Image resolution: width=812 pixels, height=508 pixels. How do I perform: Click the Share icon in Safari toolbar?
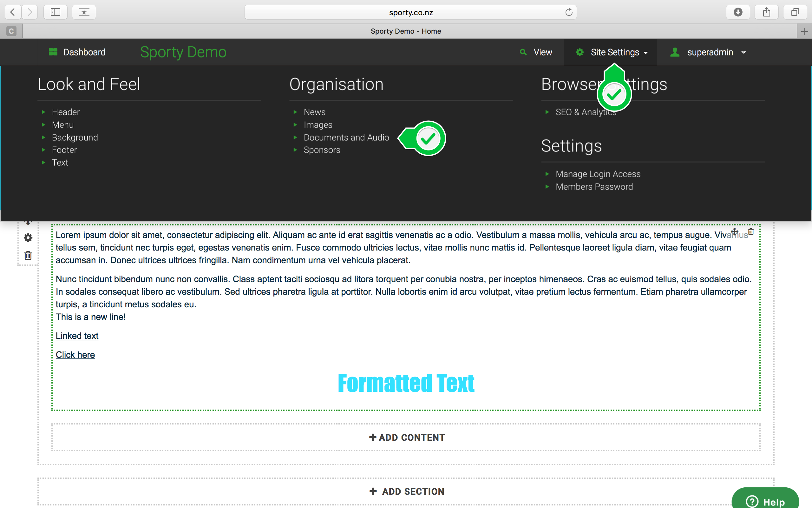point(766,12)
